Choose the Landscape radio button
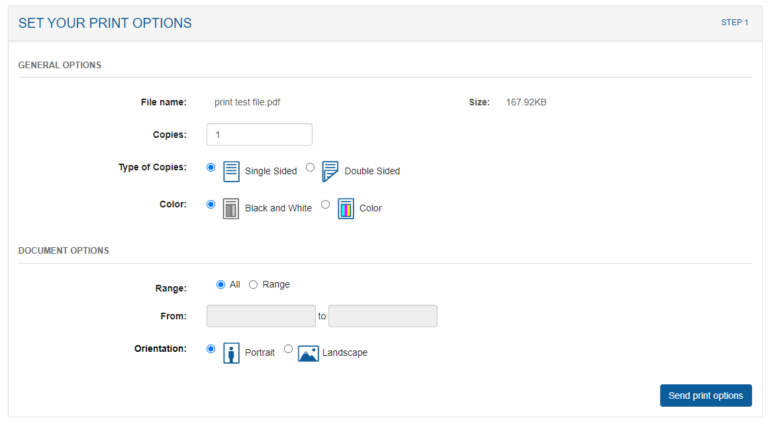This screenshot has width=768, height=424. click(289, 349)
